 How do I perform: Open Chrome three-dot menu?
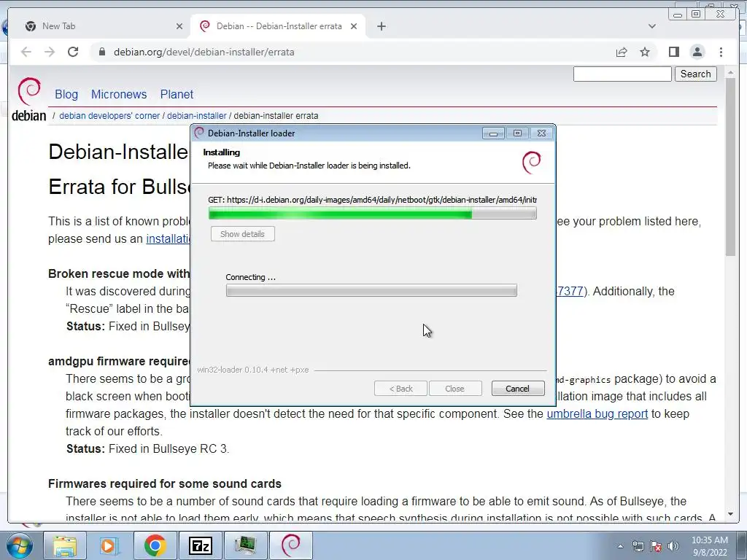point(721,52)
